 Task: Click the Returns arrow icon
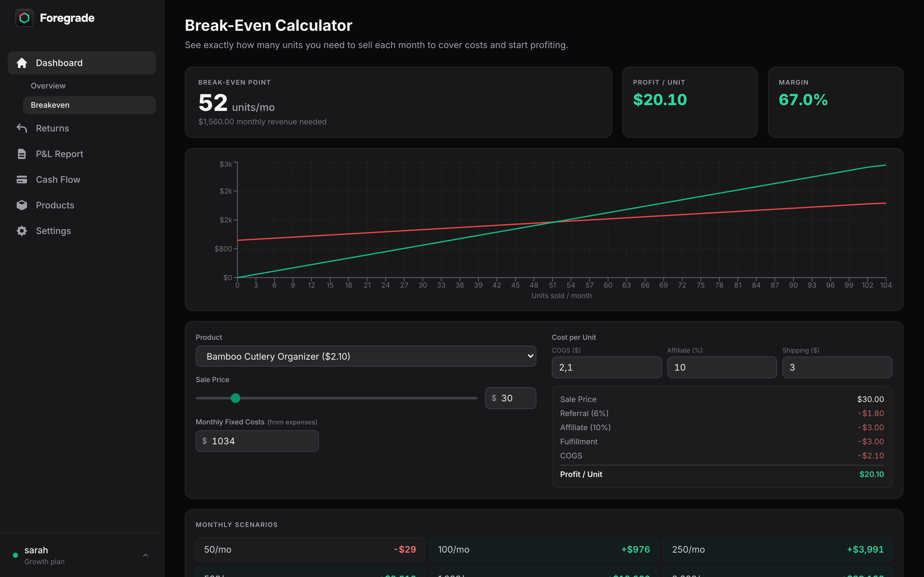click(22, 128)
